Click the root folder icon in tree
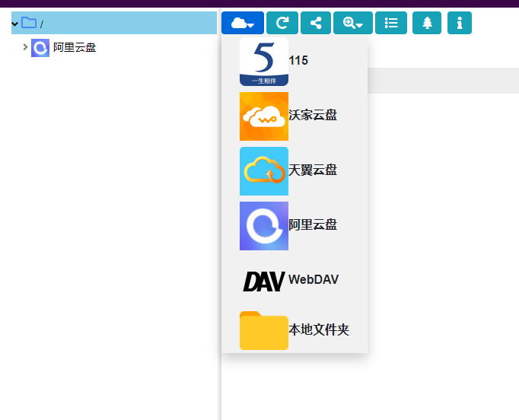Screen dimensions: 519x420 click(29, 23)
